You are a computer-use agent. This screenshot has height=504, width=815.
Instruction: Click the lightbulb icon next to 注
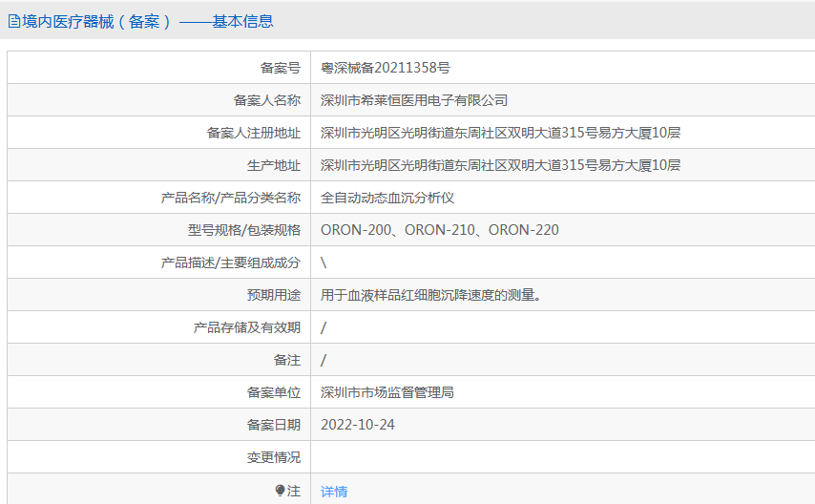pos(280,491)
